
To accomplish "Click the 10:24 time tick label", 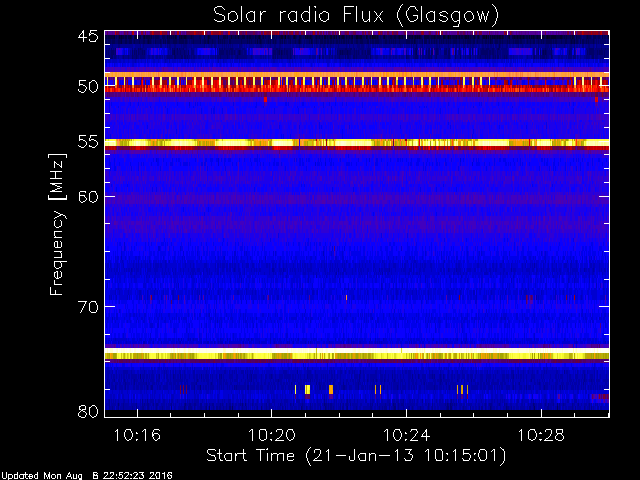I will tap(407, 435).
